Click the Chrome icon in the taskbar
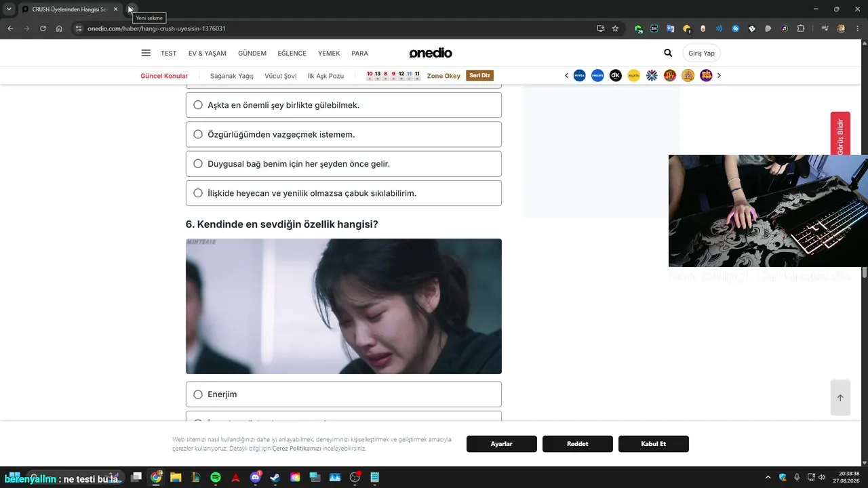The width and height of the screenshot is (868, 488). pos(157,477)
